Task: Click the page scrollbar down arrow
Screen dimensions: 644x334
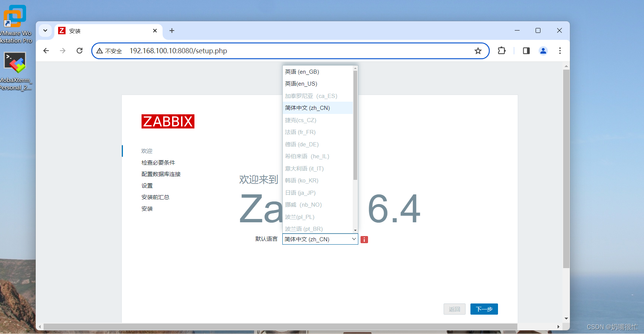Action: (x=566, y=319)
